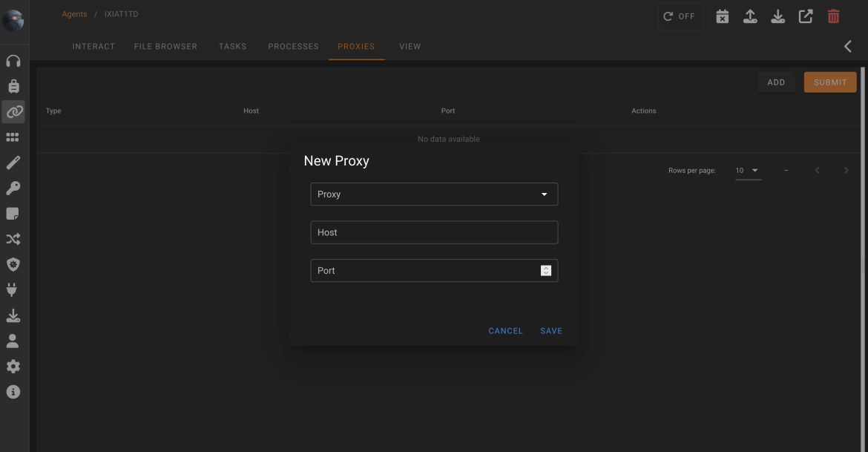Open the PROCESSES tab
The width and height of the screenshot is (868, 452).
(293, 46)
